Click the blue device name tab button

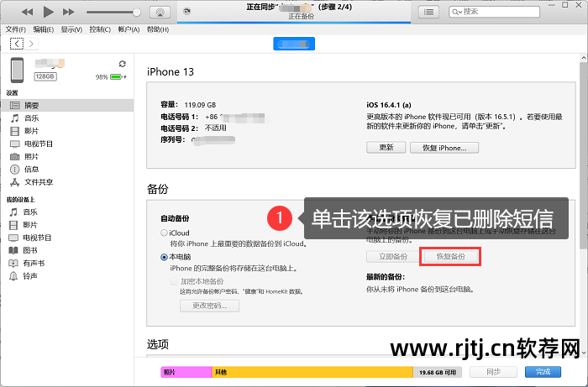click(x=294, y=44)
